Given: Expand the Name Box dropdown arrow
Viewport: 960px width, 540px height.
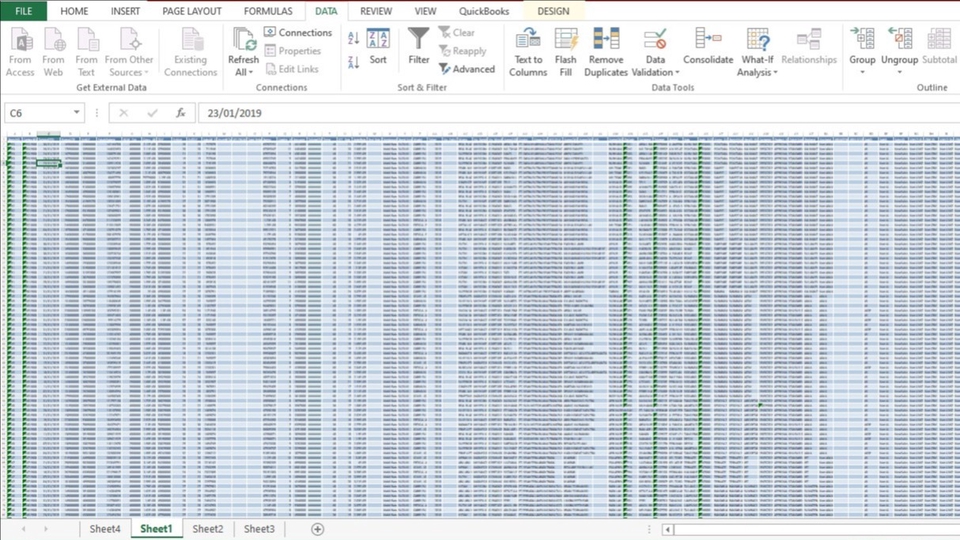Looking at the screenshot, I should [77, 113].
